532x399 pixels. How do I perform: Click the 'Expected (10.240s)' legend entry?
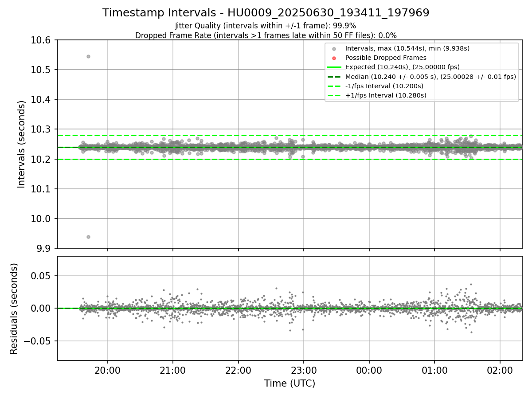(x=403, y=67)
